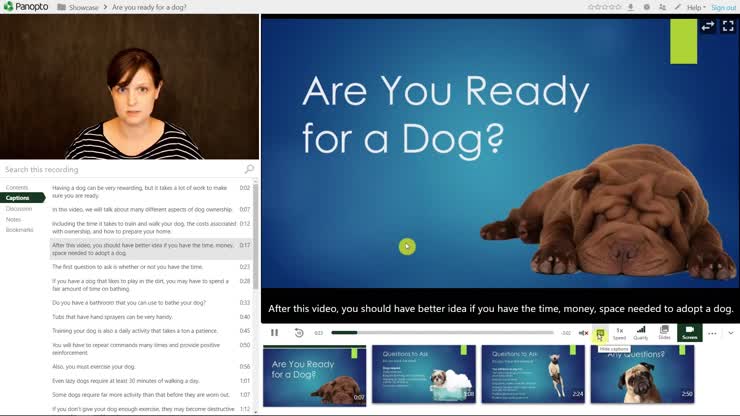Open the settings gear icon

click(x=647, y=7)
